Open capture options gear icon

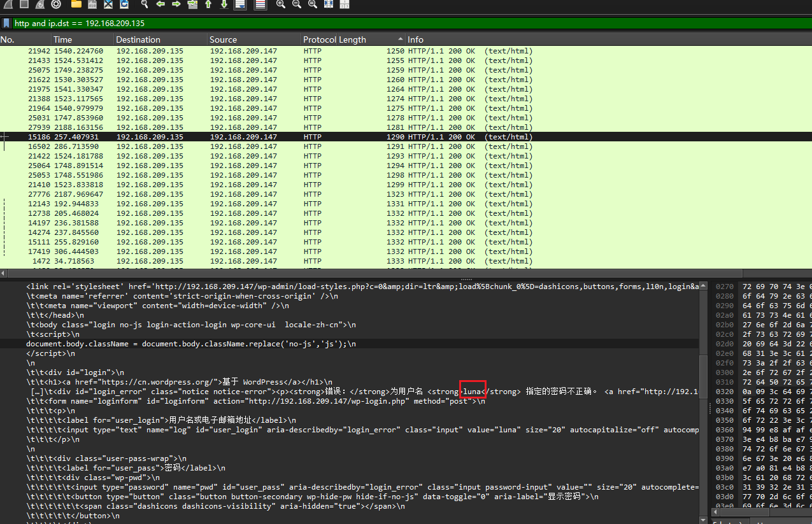point(56,4)
